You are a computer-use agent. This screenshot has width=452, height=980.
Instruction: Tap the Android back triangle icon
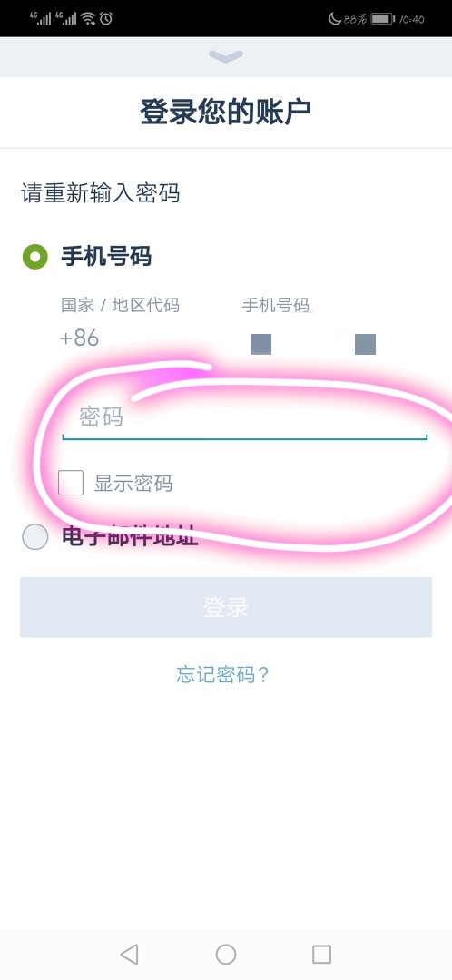point(130,954)
